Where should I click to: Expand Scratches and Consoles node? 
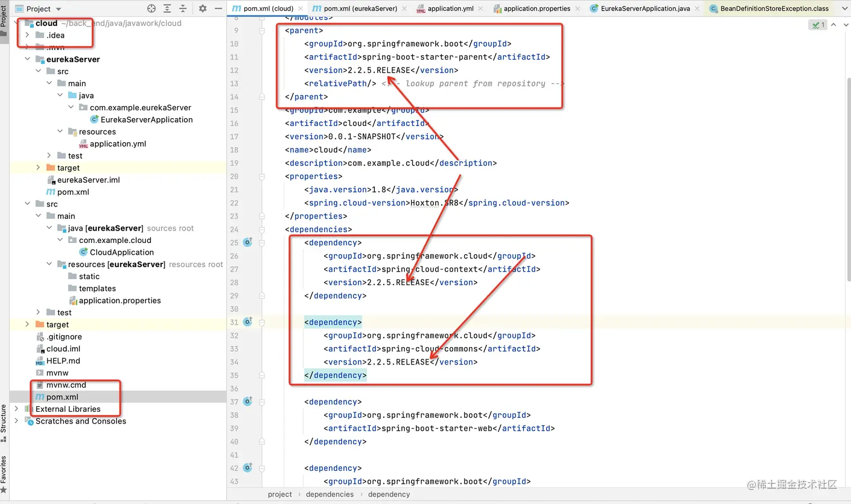[x=16, y=421]
